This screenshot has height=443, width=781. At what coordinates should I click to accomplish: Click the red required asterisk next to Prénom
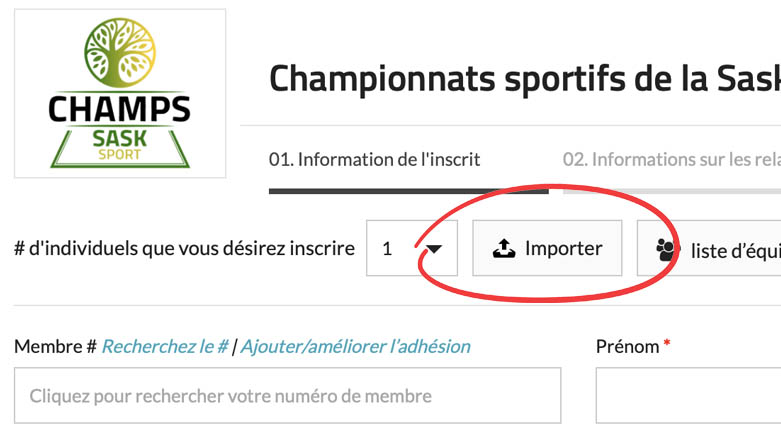tap(667, 345)
